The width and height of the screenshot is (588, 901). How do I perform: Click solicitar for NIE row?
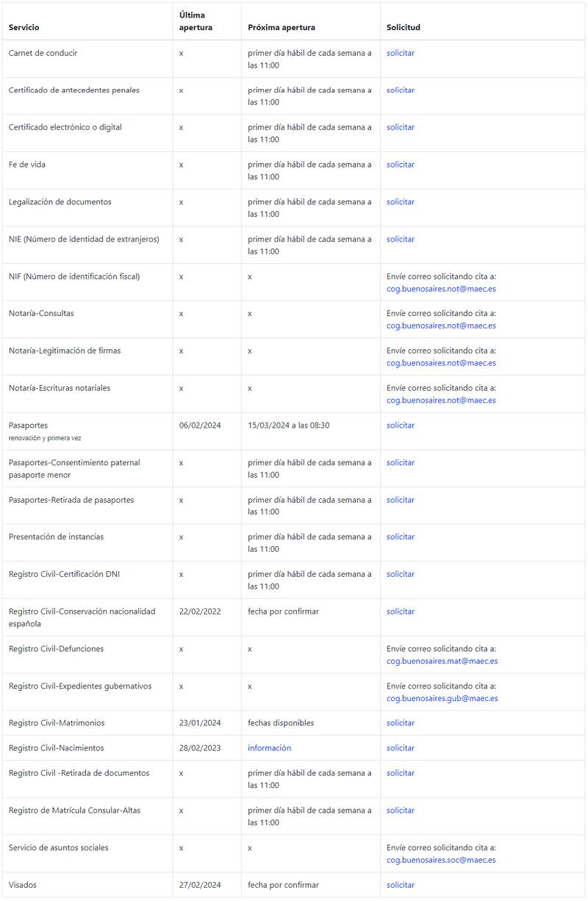[x=401, y=239]
